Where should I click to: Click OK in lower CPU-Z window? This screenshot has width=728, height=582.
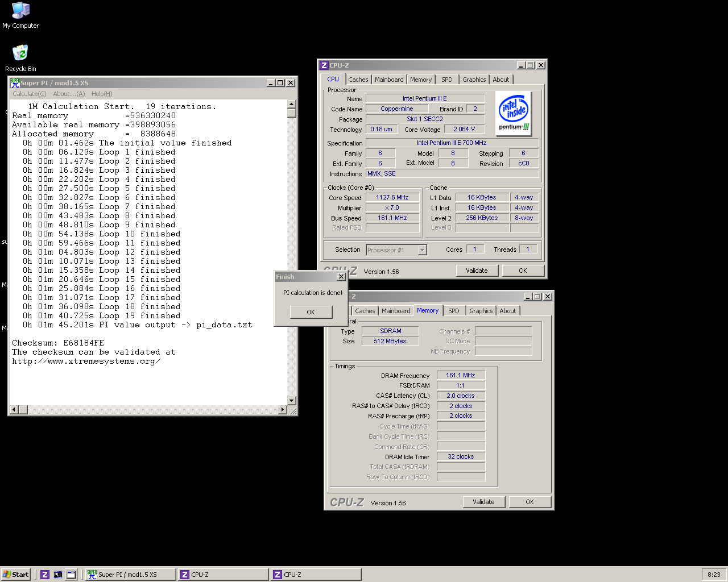click(x=530, y=502)
